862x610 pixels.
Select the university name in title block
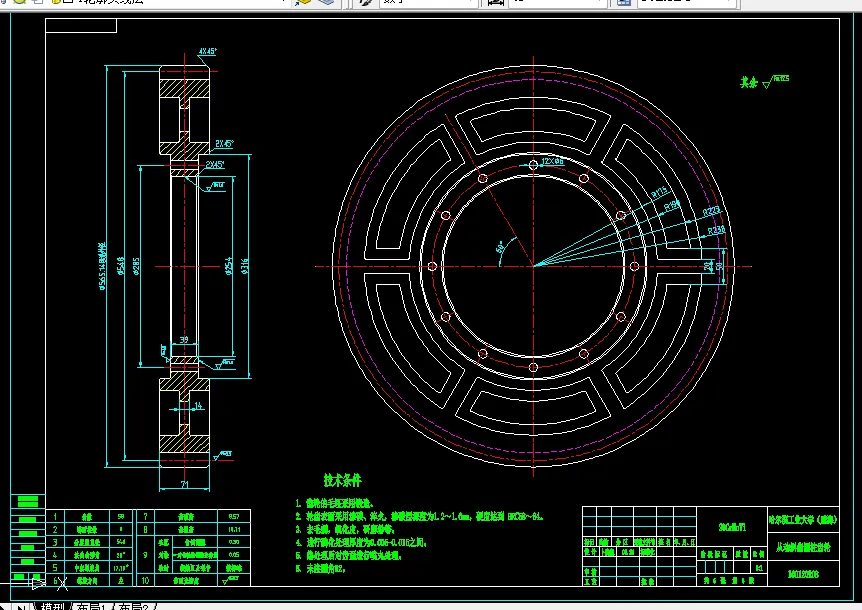803,519
